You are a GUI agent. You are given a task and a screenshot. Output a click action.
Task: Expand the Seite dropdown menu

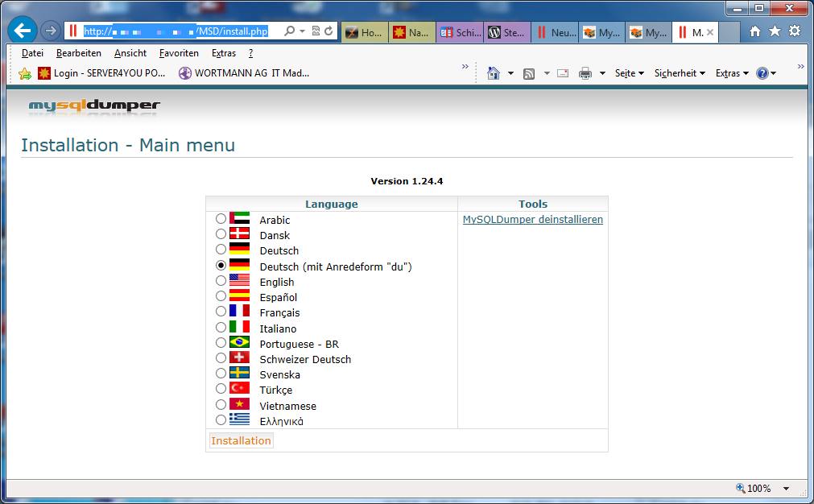630,73
